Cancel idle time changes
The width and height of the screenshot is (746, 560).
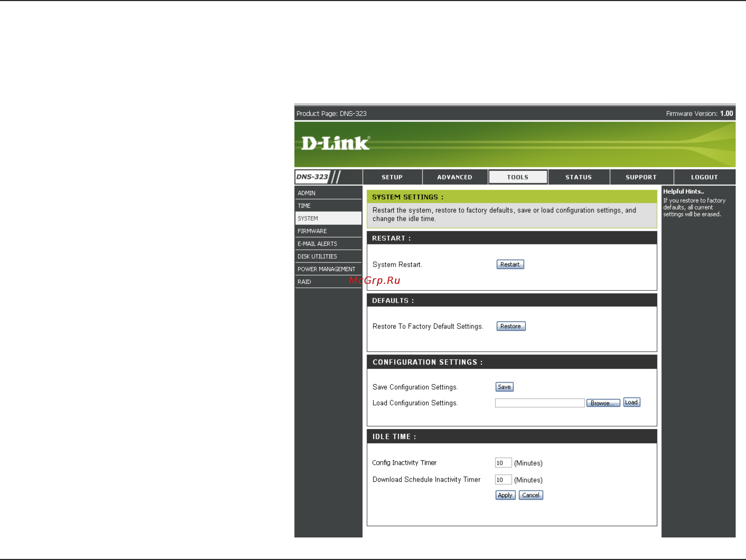tap(530, 495)
